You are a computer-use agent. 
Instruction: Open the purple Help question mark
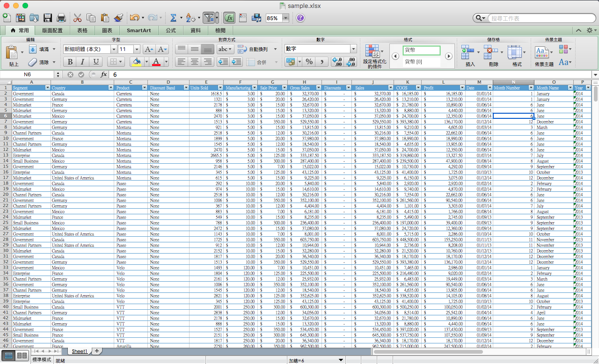tap(300, 18)
